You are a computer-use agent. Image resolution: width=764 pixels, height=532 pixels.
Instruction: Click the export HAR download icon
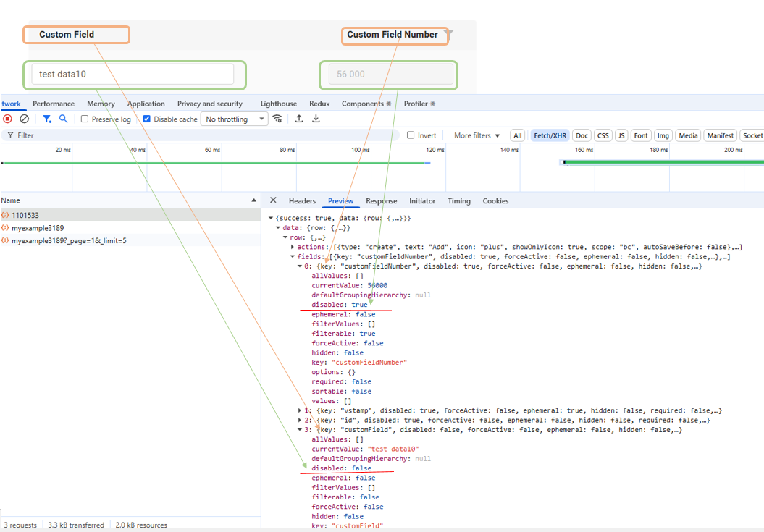[x=316, y=119]
